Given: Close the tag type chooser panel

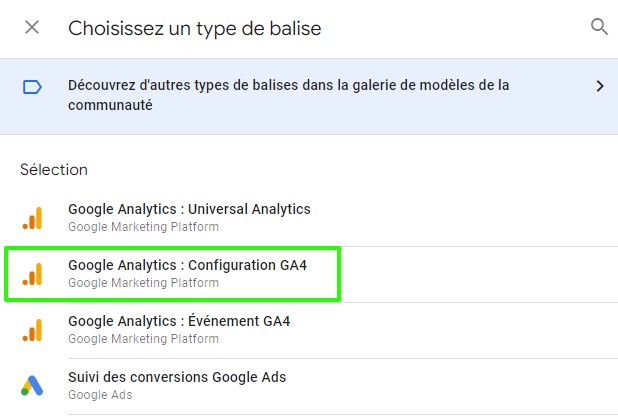Looking at the screenshot, I should pyautogui.click(x=32, y=28).
